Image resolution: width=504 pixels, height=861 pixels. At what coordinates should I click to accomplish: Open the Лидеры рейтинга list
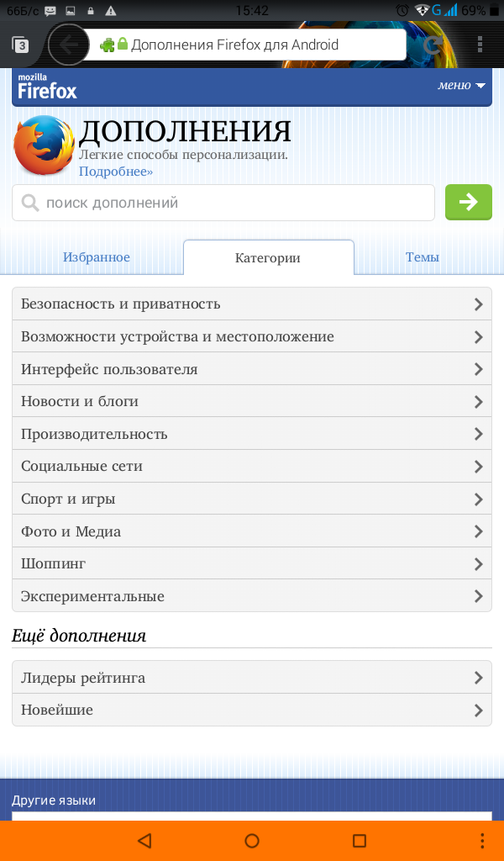(x=252, y=678)
